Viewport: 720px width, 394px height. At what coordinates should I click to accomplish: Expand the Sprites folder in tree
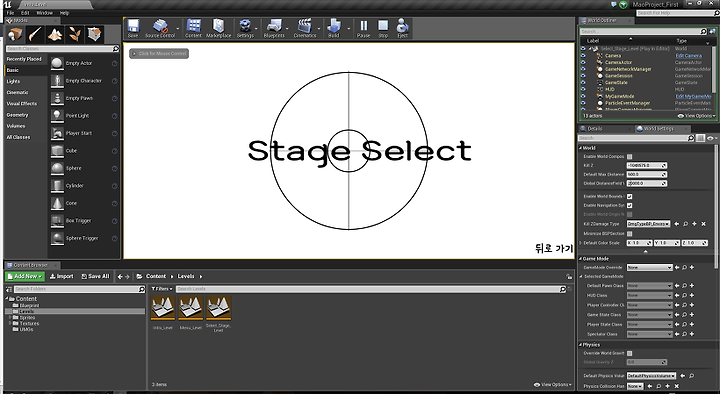point(10,317)
